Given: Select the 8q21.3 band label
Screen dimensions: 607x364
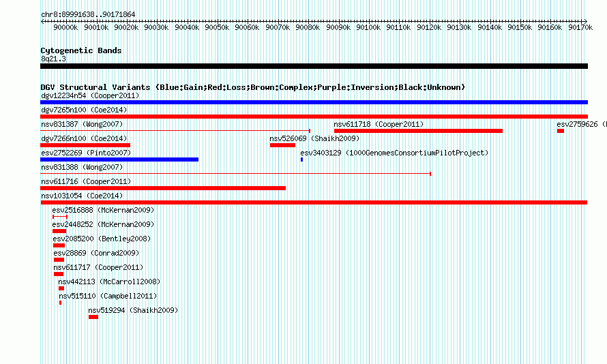Looking at the screenshot, I should pyautogui.click(x=53, y=59).
